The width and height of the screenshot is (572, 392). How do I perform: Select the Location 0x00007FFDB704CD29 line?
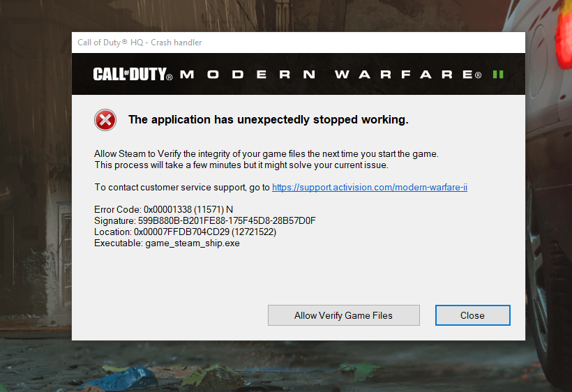point(186,232)
